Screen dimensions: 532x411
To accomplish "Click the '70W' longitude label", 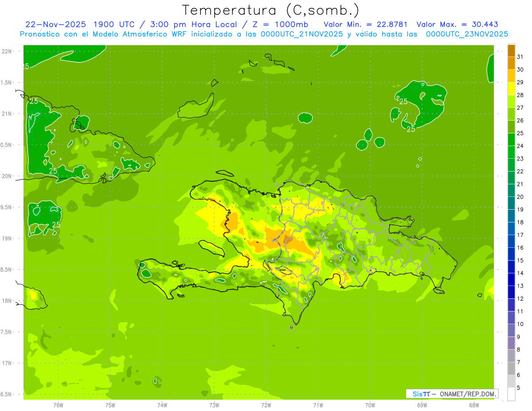I will [x=370, y=405].
